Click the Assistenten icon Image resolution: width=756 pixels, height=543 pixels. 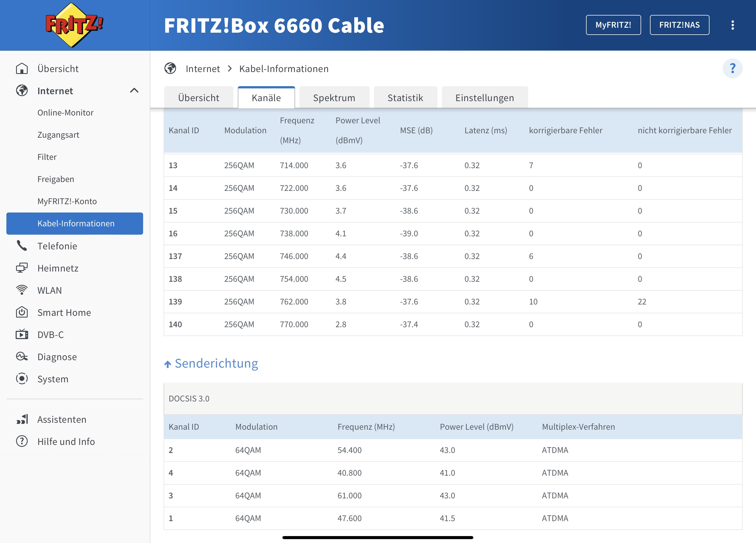pos(22,419)
